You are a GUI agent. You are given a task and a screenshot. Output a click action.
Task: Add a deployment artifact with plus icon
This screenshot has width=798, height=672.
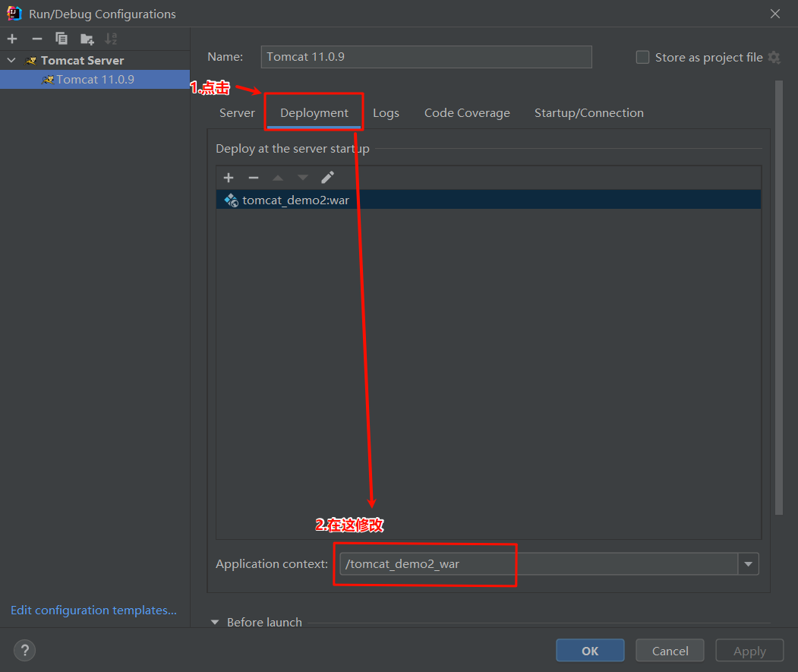coord(229,177)
